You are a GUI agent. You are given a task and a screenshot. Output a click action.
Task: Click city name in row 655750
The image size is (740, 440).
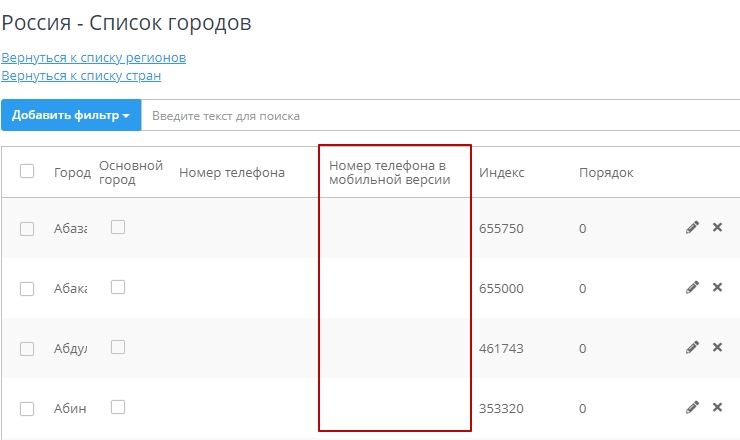(70, 228)
